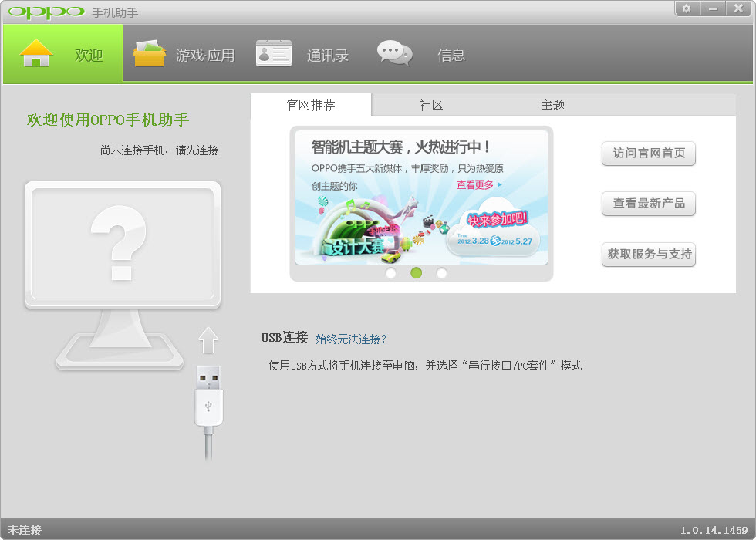Click the settings gear icon
The height and width of the screenshot is (540, 756).
point(687,9)
